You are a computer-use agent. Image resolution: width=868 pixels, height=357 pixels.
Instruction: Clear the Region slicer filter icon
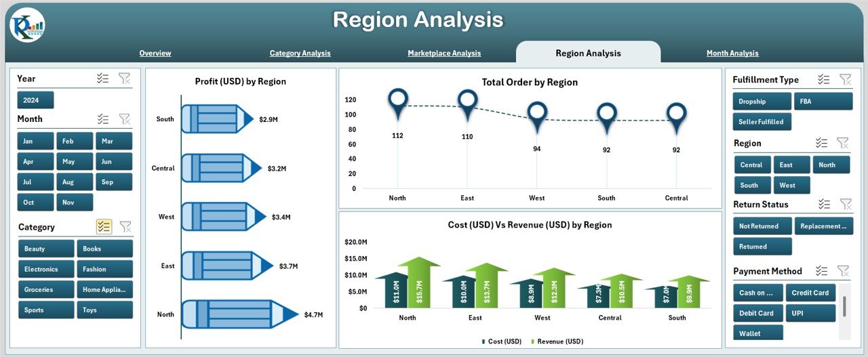[x=842, y=143]
